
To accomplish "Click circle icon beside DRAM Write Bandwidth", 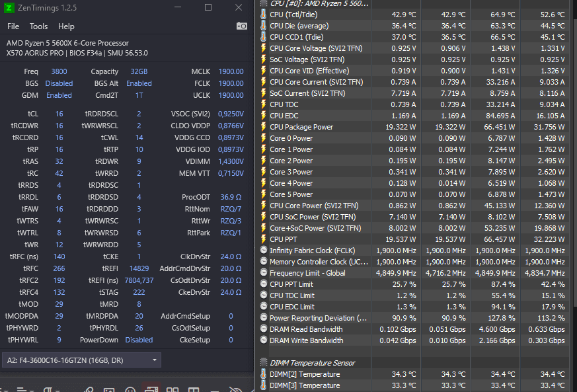I will (x=264, y=340).
